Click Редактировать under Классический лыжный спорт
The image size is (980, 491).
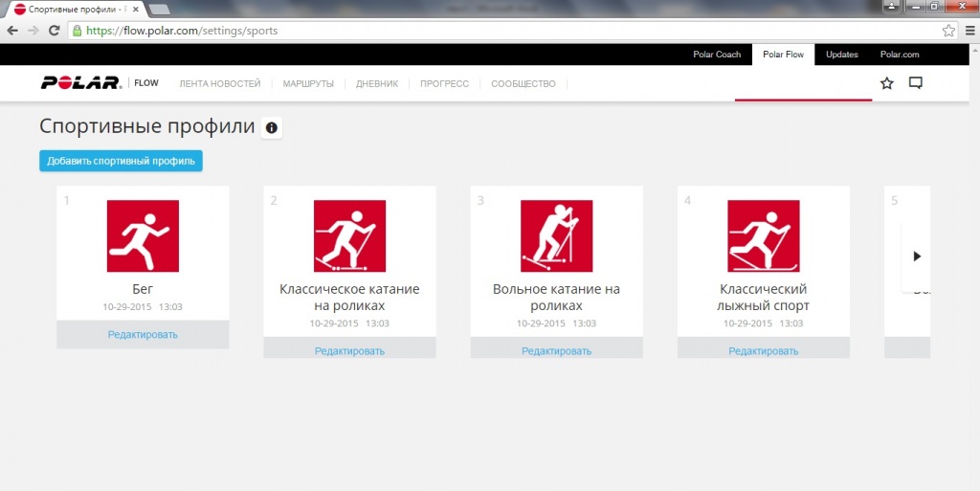763,351
